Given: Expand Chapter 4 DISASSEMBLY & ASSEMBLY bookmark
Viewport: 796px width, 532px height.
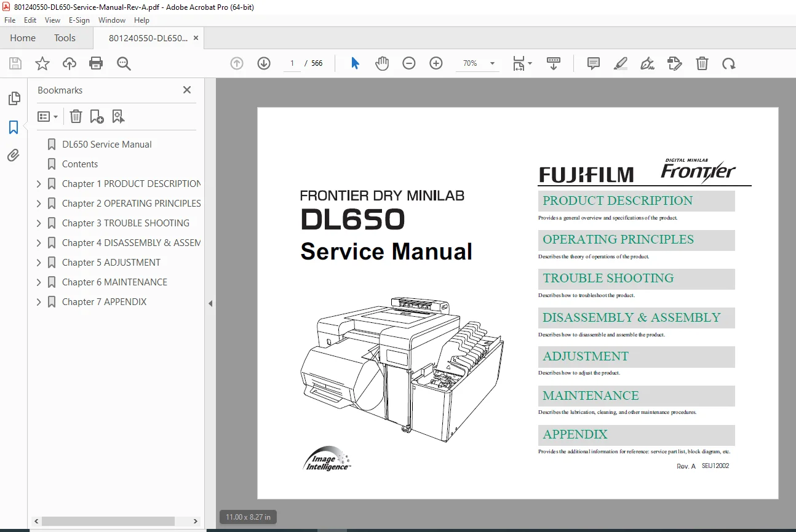Looking at the screenshot, I should [39, 243].
